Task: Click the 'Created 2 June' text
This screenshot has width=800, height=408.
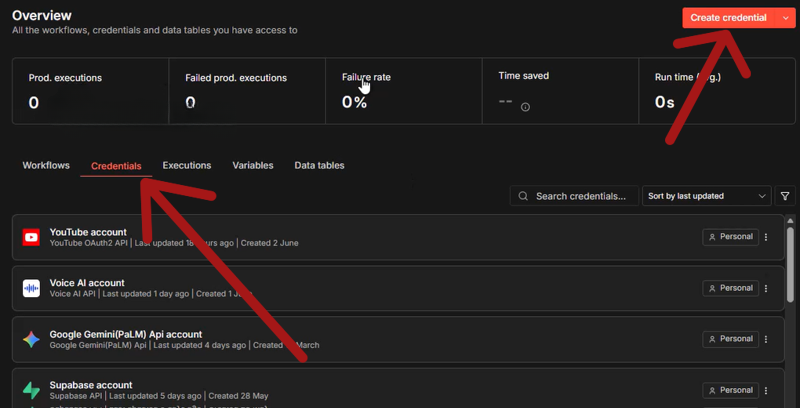Action: (269, 243)
